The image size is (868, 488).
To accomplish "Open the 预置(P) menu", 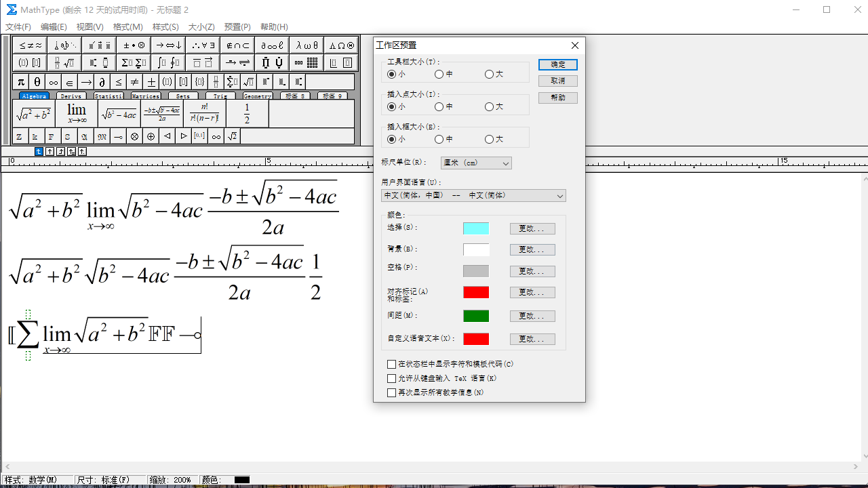I will pos(237,27).
